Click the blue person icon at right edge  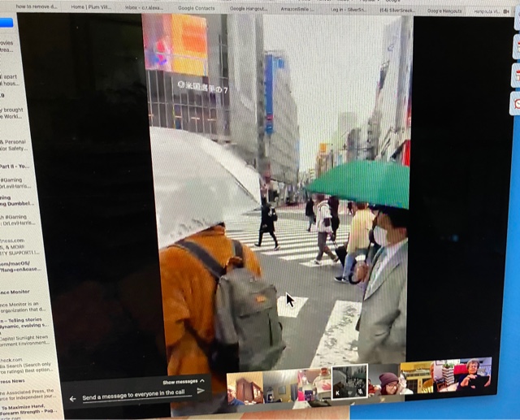point(517,45)
